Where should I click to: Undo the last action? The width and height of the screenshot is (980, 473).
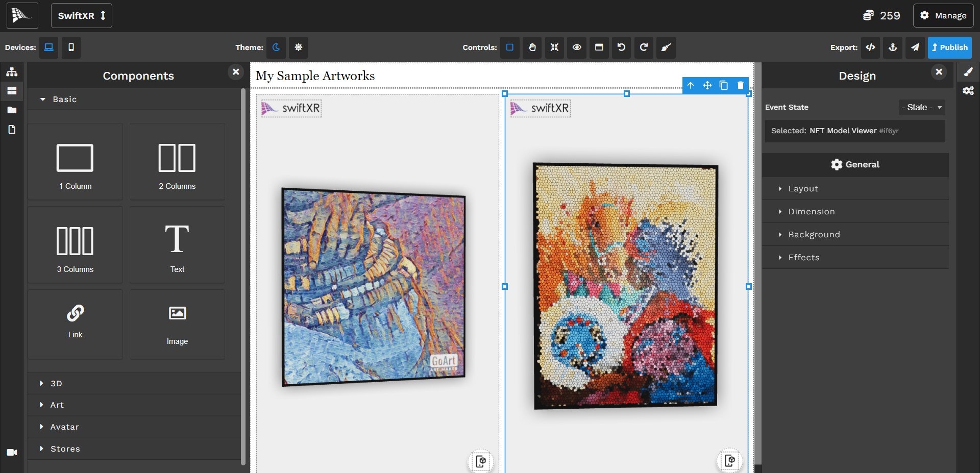(622, 47)
